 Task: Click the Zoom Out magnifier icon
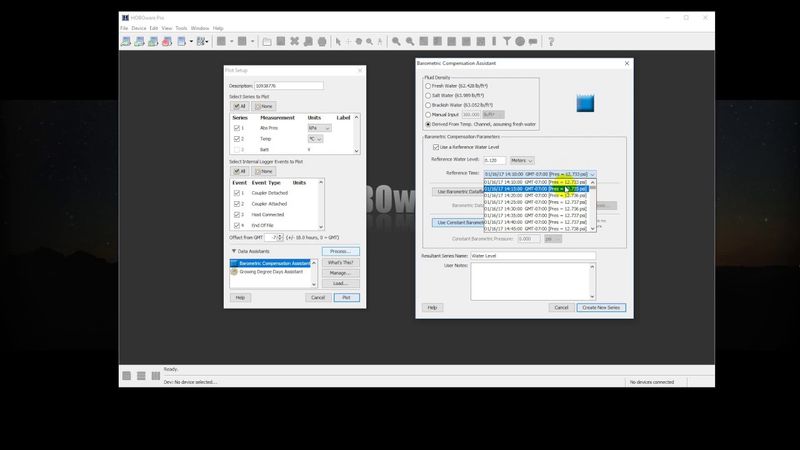coord(410,42)
